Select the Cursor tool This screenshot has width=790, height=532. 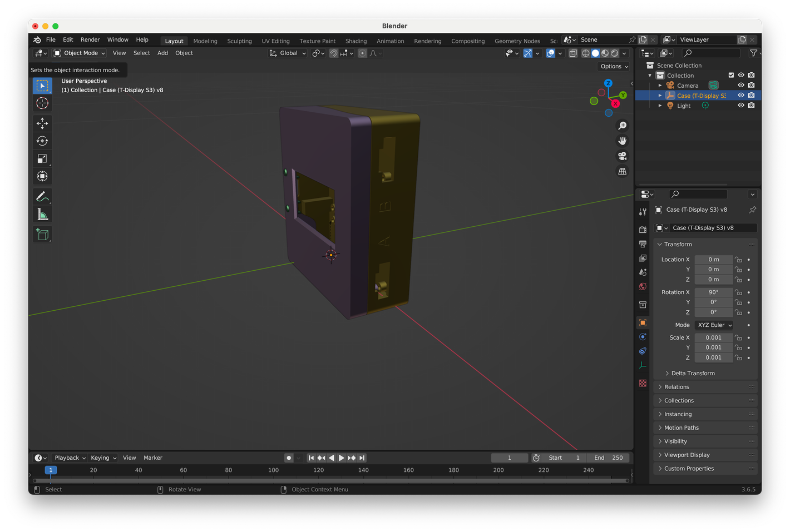42,103
